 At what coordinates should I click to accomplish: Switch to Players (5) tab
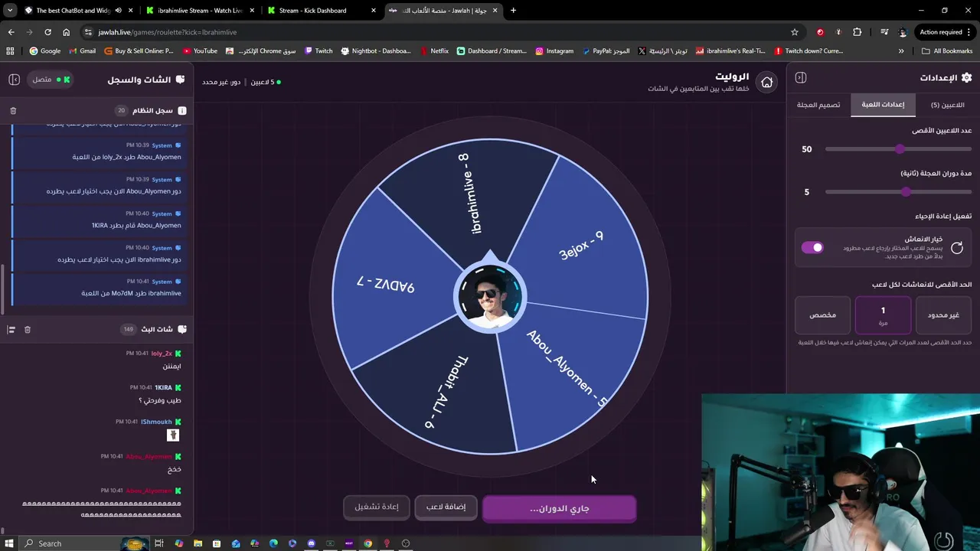click(947, 105)
